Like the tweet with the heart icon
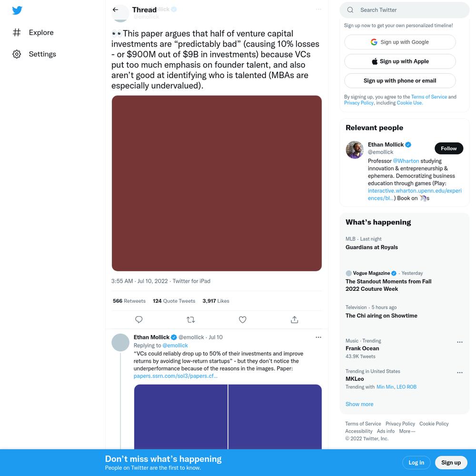 click(243, 319)
